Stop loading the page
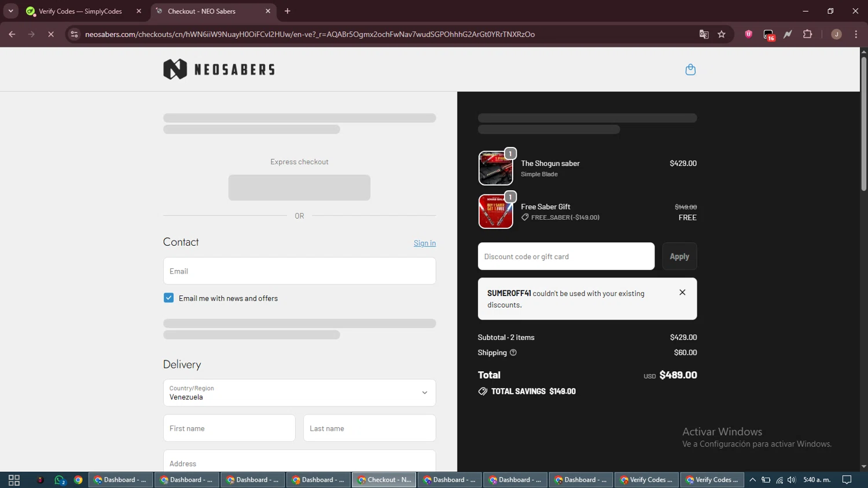This screenshot has height=488, width=868. coord(51,34)
